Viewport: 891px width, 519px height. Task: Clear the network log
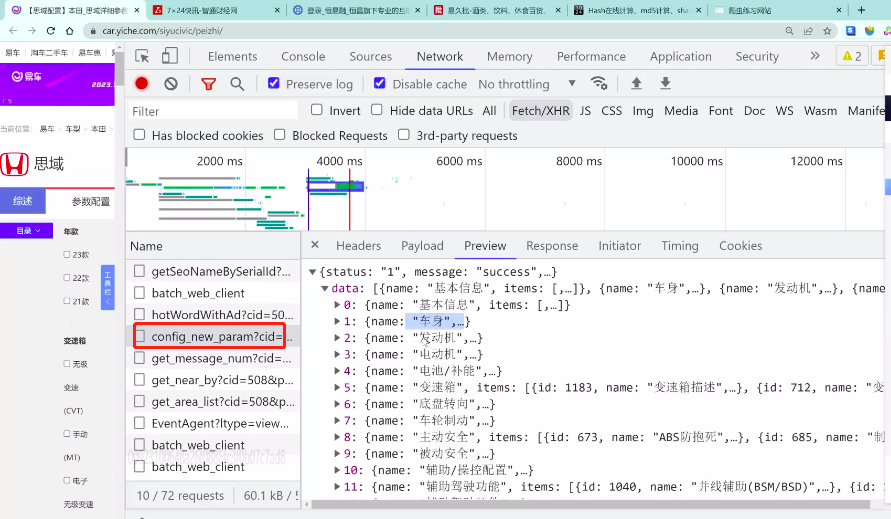(170, 84)
